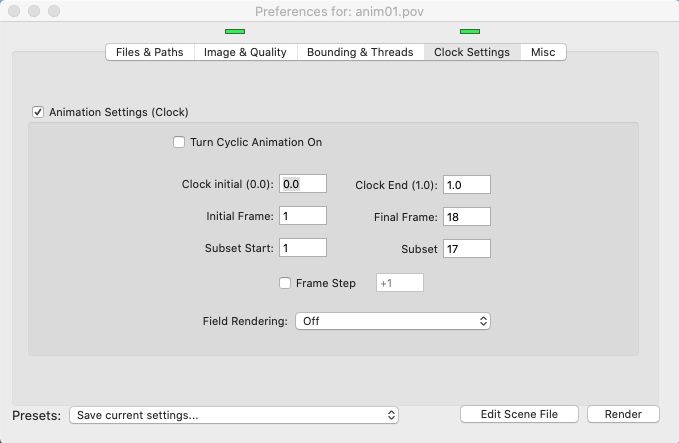The image size is (679, 443).
Task: Select the Subset Start field
Action: coord(303,247)
